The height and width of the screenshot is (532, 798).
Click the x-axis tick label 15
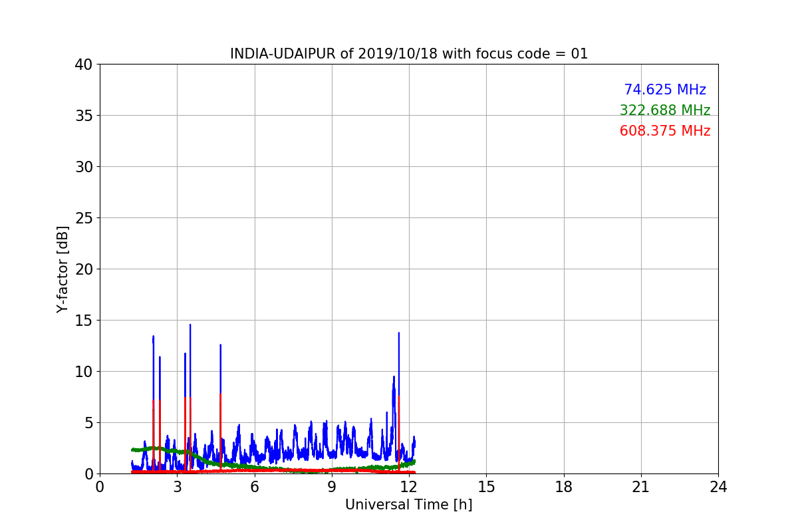point(486,487)
